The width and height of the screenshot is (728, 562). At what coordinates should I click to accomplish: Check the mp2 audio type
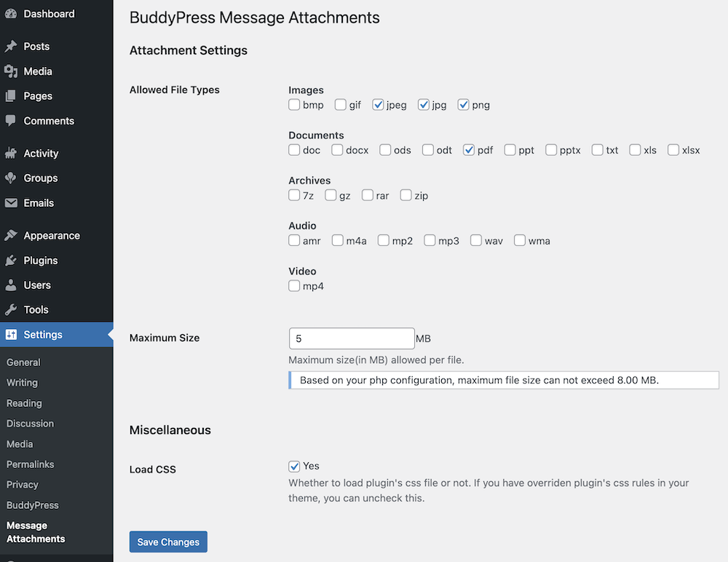383,240
